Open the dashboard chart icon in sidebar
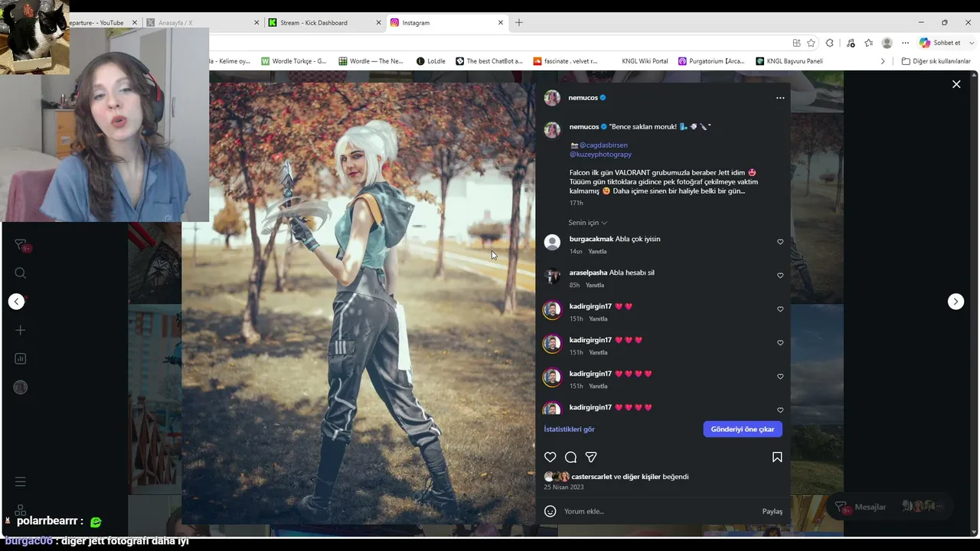Screen dimensions: 980x551 click(21, 359)
